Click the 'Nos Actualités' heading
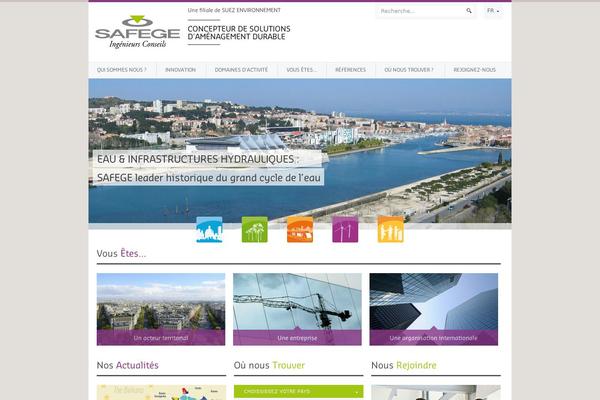The width and height of the screenshot is (600, 400). [x=127, y=365]
